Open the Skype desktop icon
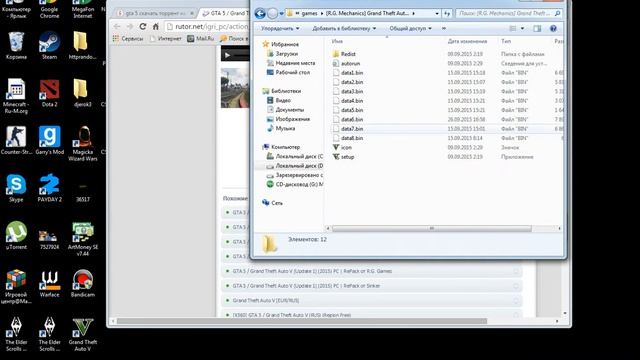This screenshot has width=640, height=360. [16, 188]
